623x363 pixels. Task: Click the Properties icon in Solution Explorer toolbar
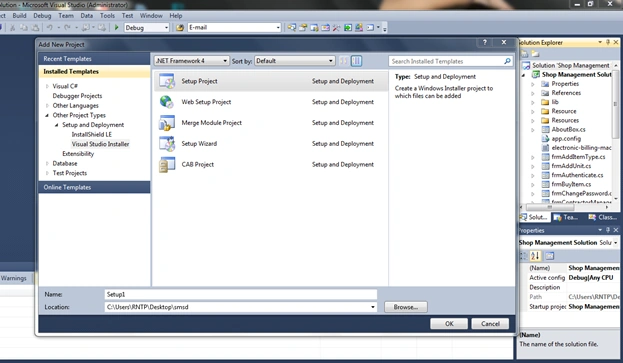[x=524, y=54]
